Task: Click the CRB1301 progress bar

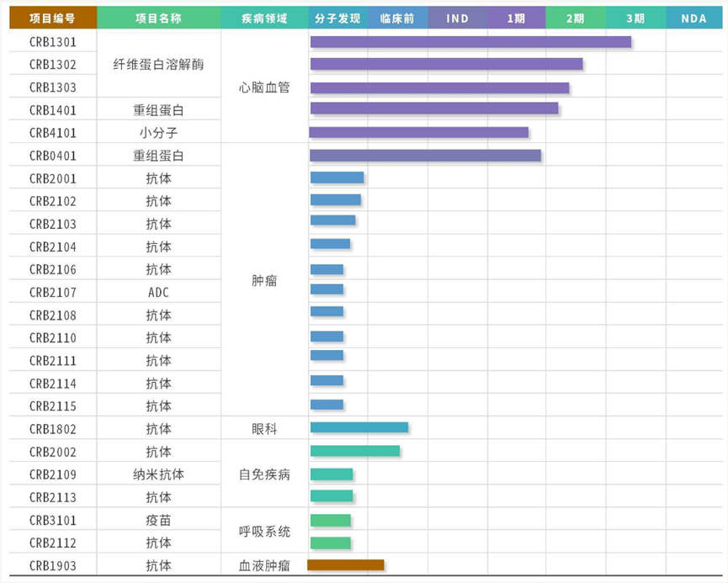Action: pos(470,42)
